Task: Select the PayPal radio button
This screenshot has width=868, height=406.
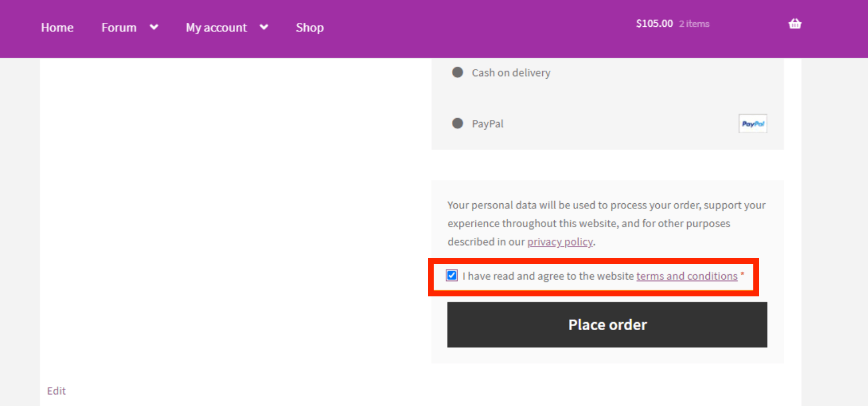Action: click(458, 123)
